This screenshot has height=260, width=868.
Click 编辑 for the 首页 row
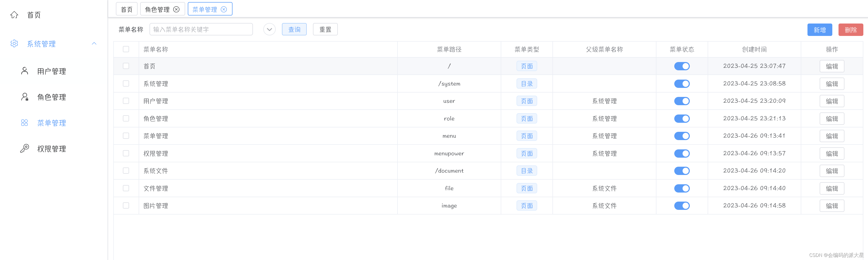tap(832, 66)
